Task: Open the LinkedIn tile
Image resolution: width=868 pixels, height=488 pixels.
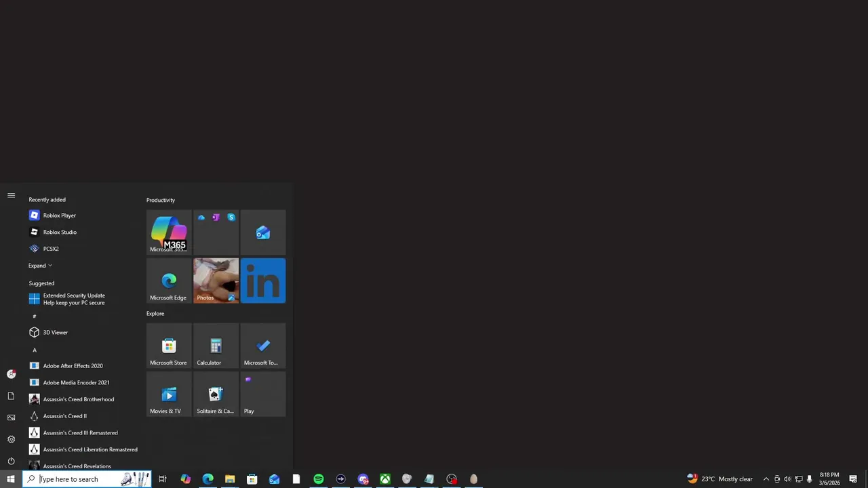Action: tap(263, 281)
